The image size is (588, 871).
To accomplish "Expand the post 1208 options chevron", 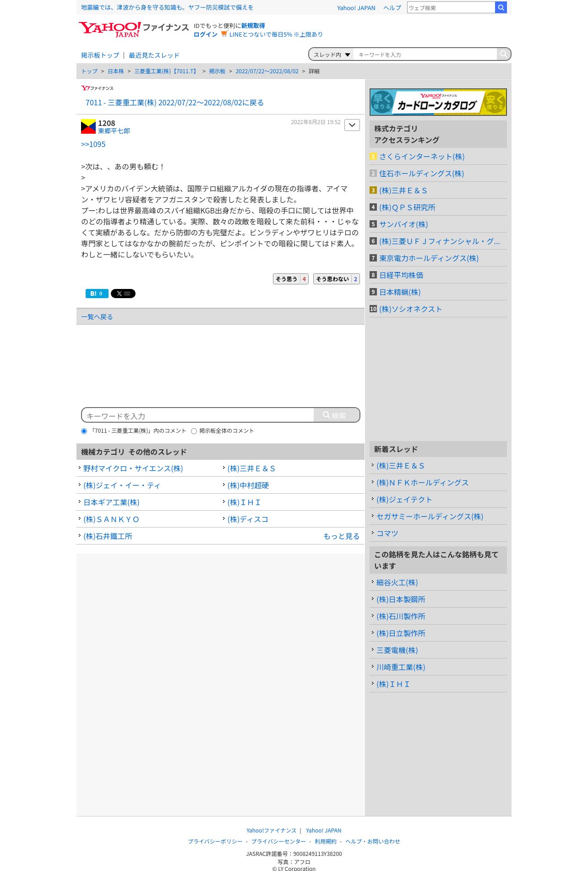I will click(x=352, y=125).
